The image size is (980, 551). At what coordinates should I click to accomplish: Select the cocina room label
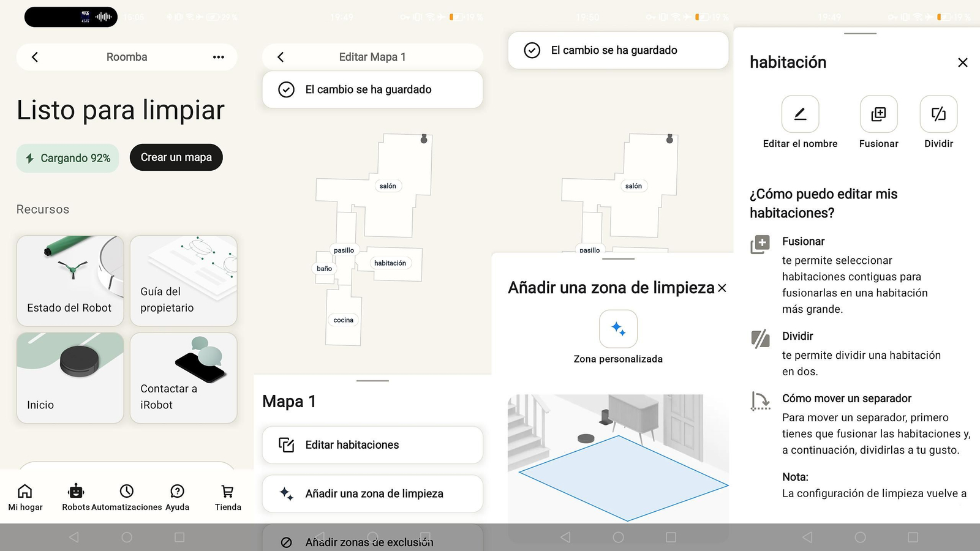point(344,320)
